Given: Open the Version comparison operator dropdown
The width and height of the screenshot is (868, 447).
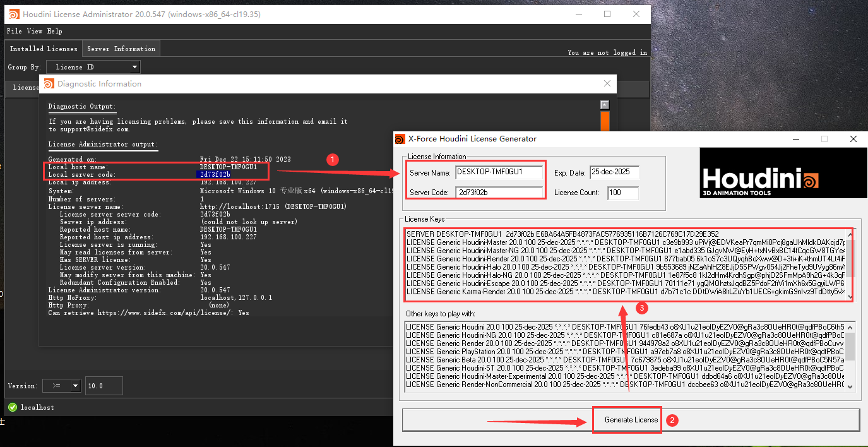Looking at the screenshot, I should (62, 386).
